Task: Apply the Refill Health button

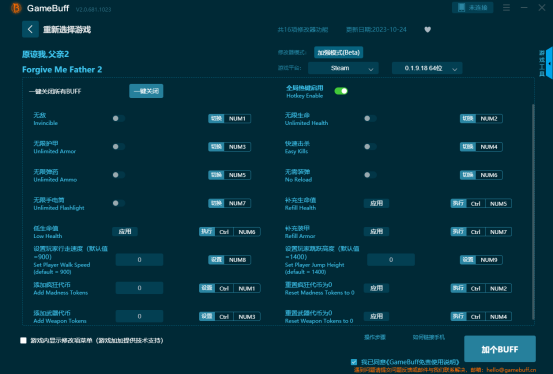Action: tap(376, 203)
